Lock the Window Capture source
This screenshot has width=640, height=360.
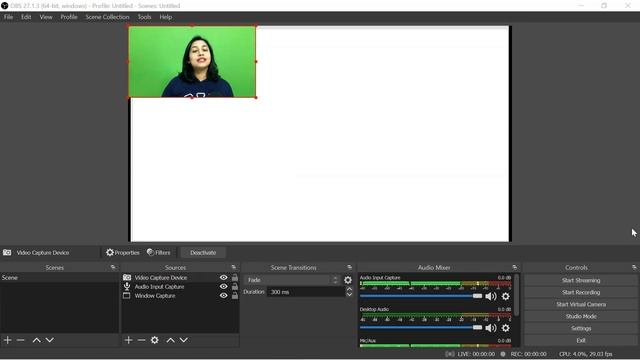[x=235, y=296]
